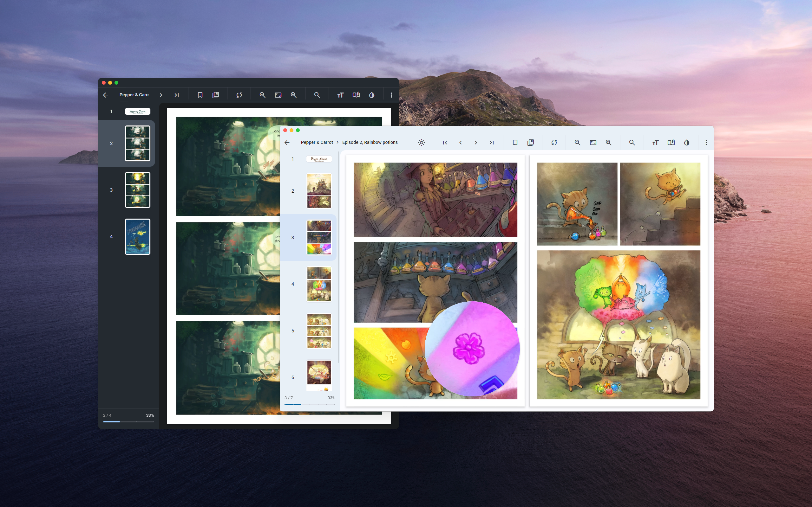Zoom out using the minus magnifier in the light window
Image resolution: width=812 pixels, height=507 pixels.
point(577,143)
